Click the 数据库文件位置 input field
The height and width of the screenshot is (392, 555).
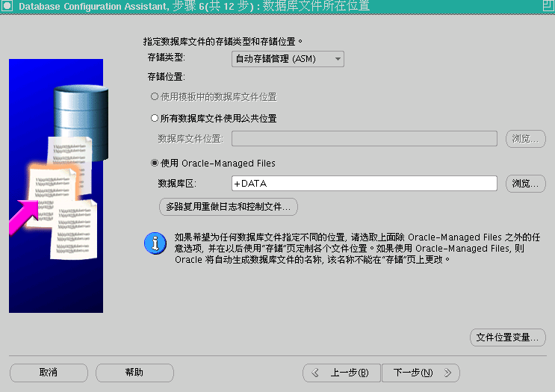(x=365, y=139)
